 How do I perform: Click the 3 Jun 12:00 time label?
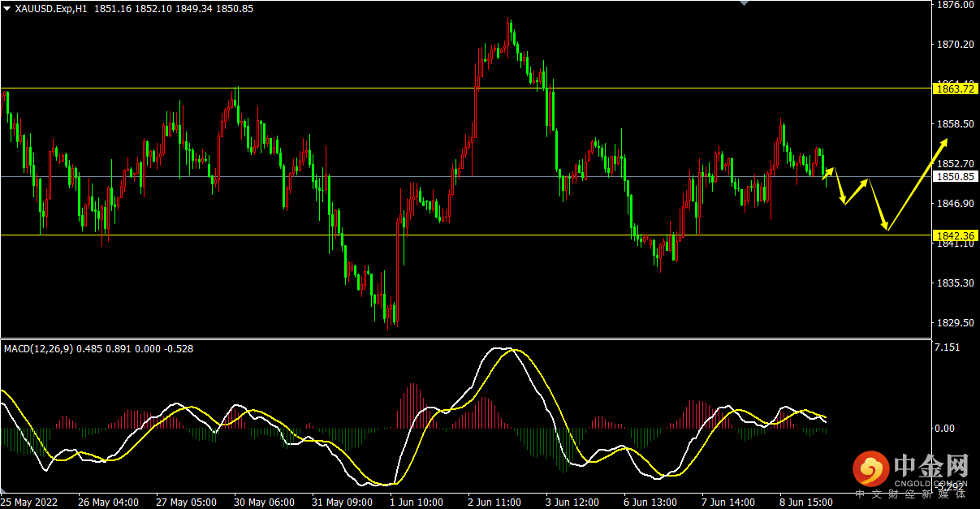click(x=572, y=503)
